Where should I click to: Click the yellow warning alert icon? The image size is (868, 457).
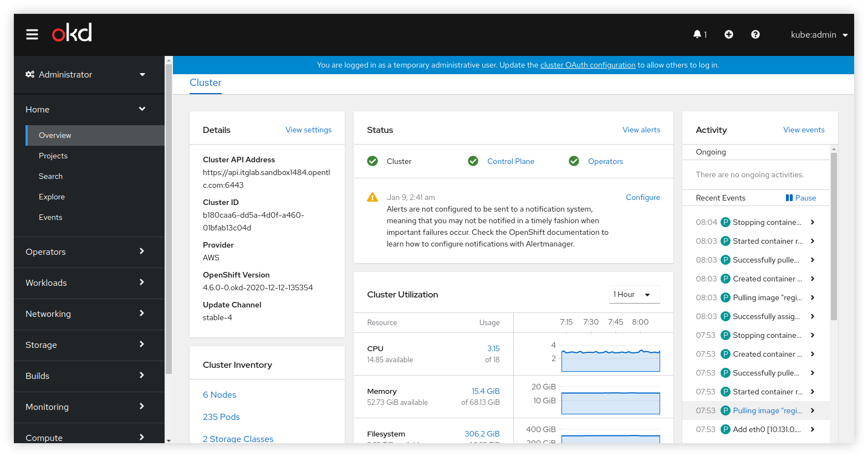pyautogui.click(x=372, y=197)
